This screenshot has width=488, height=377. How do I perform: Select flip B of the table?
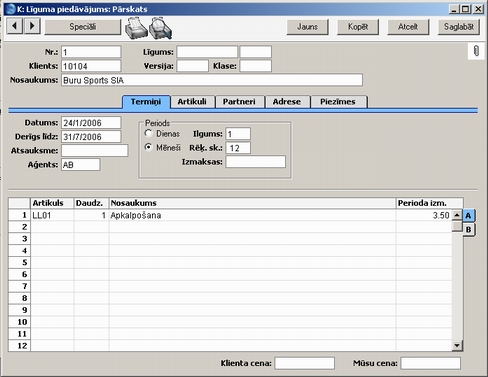click(x=468, y=229)
